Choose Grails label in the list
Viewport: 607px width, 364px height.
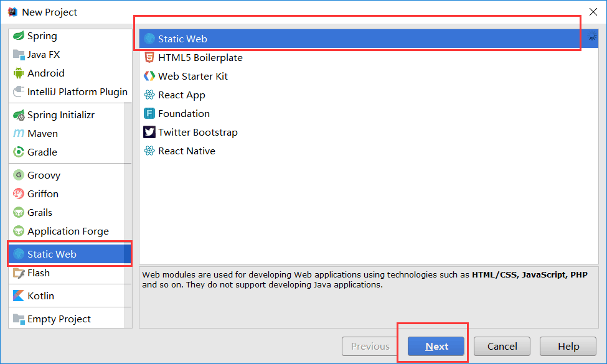[x=39, y=212]
